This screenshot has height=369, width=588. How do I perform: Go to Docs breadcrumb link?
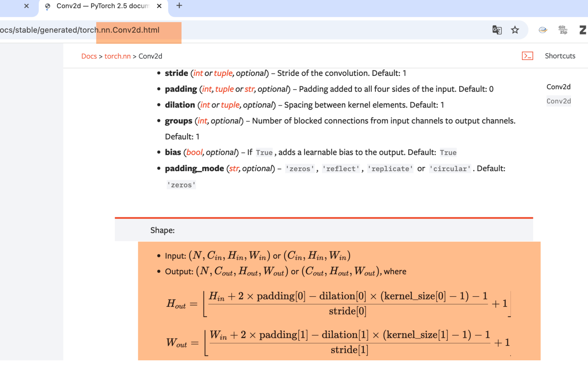(89, 56)
